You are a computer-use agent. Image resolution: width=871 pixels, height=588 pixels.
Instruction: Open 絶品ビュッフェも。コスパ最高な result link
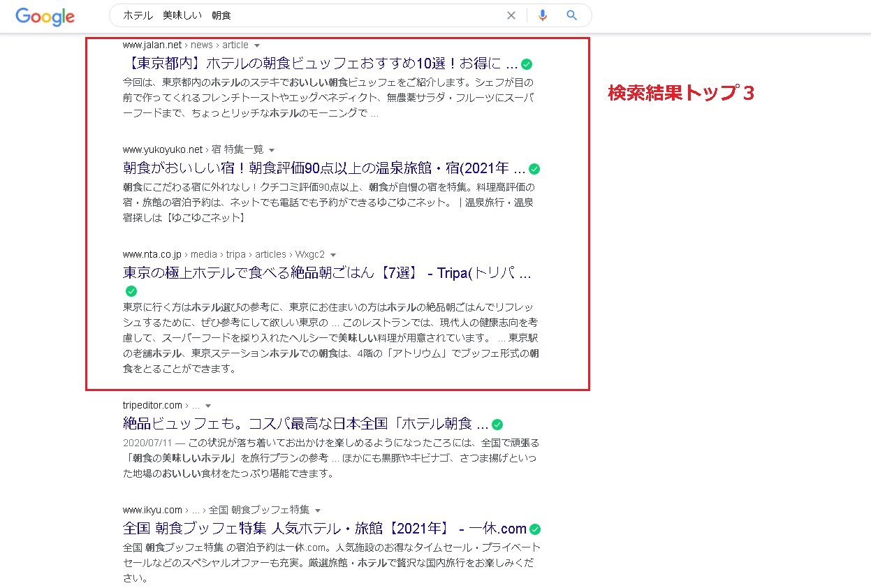click(305, 424)
